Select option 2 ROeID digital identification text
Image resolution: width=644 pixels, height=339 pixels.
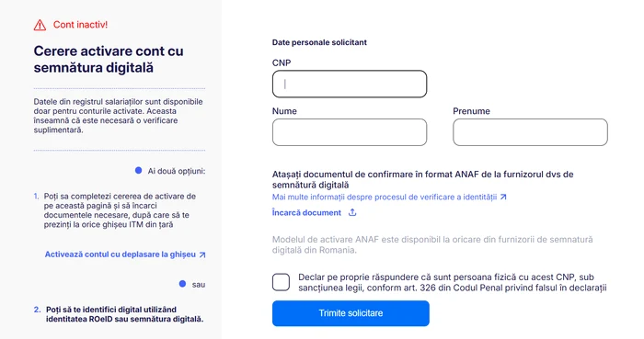coord(124,314)
